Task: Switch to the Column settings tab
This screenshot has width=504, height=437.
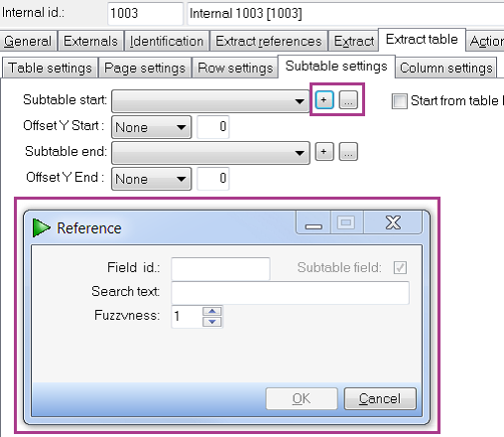Action: [x=446, y=68]
